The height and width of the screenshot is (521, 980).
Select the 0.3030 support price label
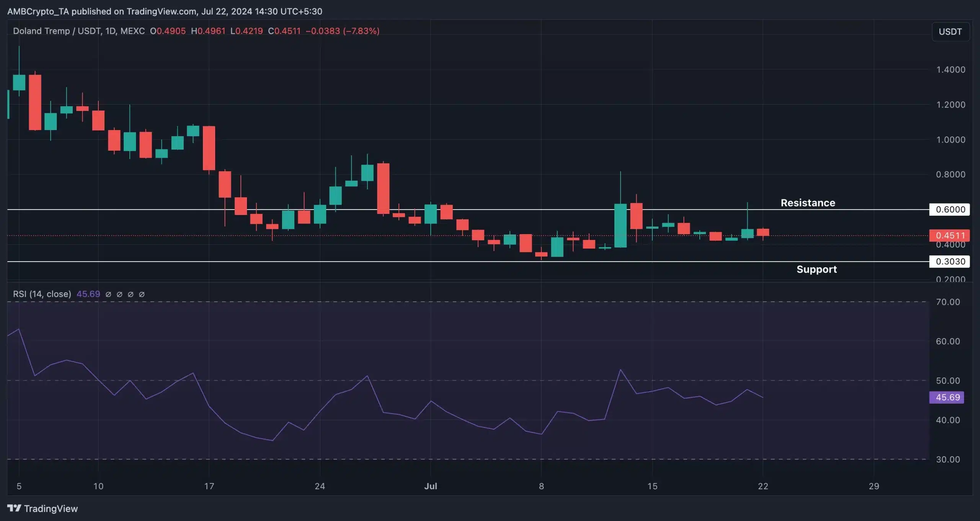coord(949,261)
